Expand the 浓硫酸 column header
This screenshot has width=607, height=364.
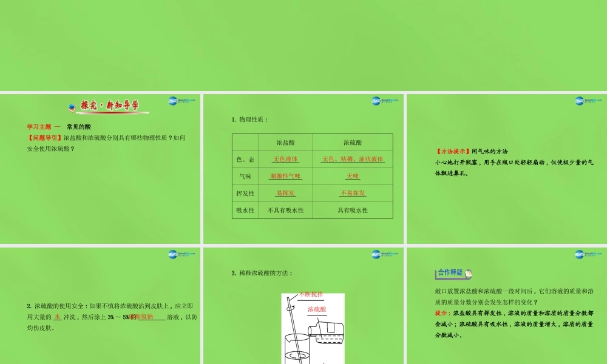click(353, 141)
